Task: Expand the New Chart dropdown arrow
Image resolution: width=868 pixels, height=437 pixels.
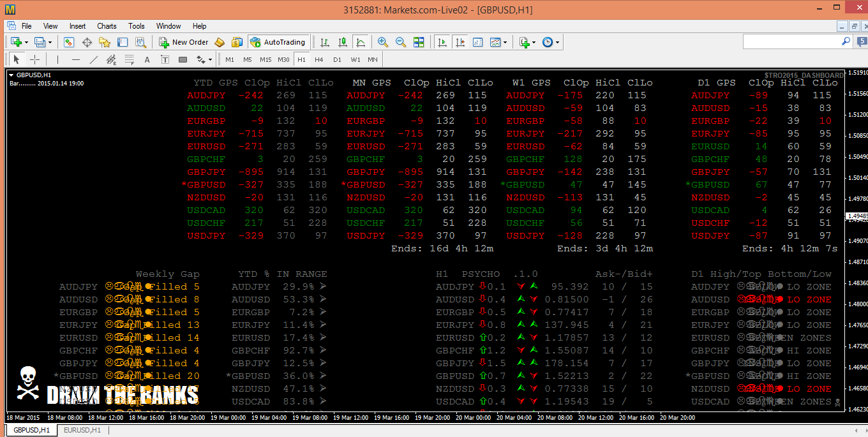Action: [x=27, y=42]
